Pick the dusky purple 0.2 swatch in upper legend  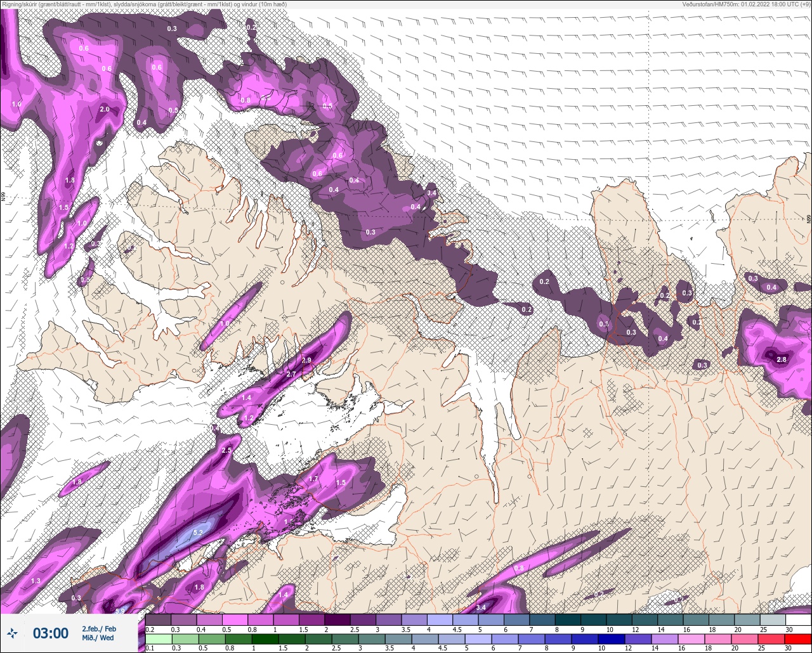(159, 619)
